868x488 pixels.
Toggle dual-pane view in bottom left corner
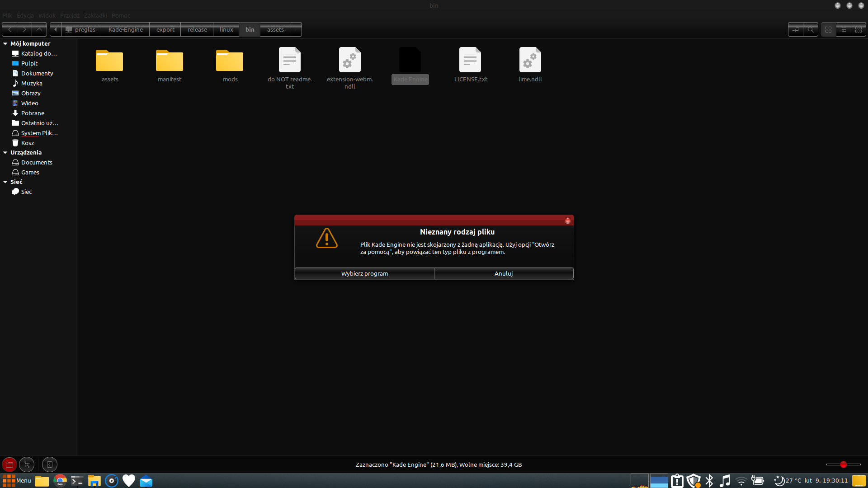[8, 464]
